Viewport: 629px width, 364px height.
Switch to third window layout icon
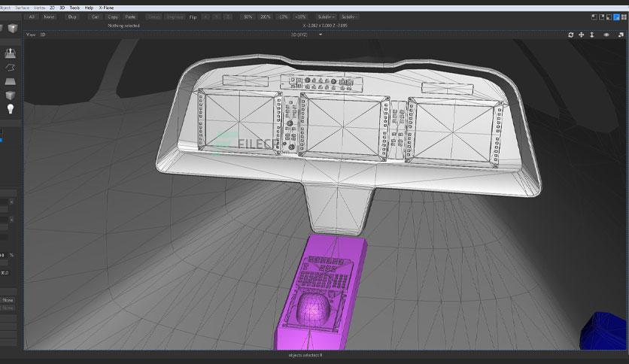click(x=609, y=17)
